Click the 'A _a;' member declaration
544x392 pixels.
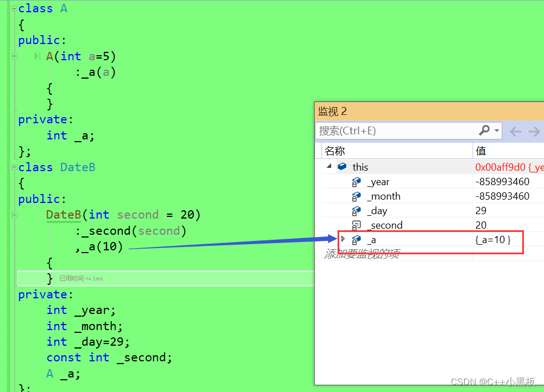63,374
